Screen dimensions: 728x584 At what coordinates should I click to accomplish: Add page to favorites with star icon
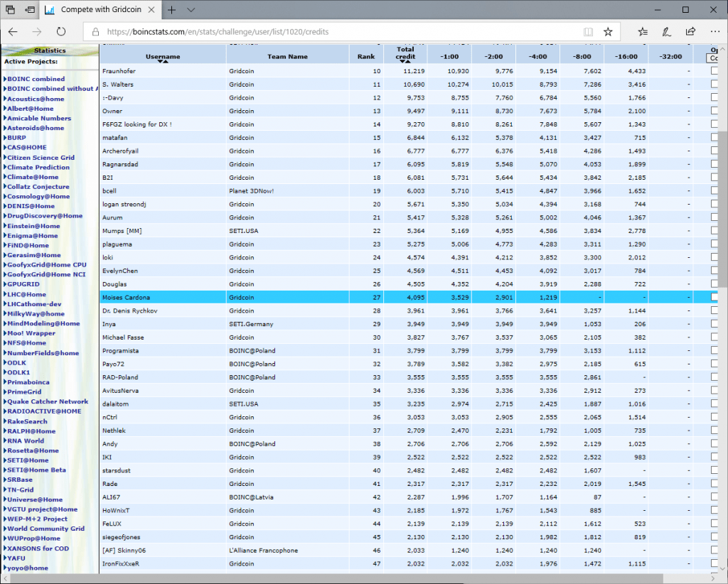click(608, 32)
